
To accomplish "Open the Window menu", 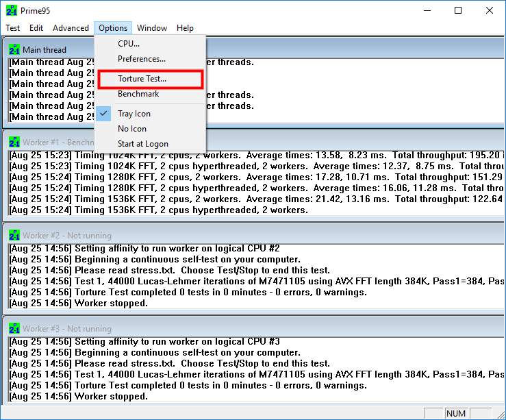I will point(151,28).
